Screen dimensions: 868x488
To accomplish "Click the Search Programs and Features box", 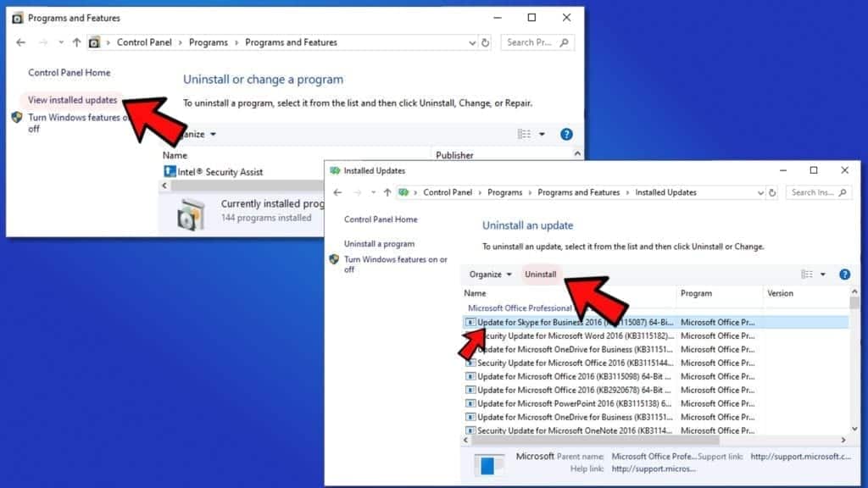I will 537,42.
